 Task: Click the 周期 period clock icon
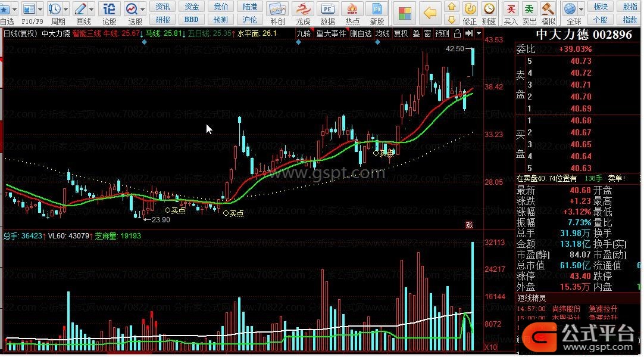[x=54, y=8]
